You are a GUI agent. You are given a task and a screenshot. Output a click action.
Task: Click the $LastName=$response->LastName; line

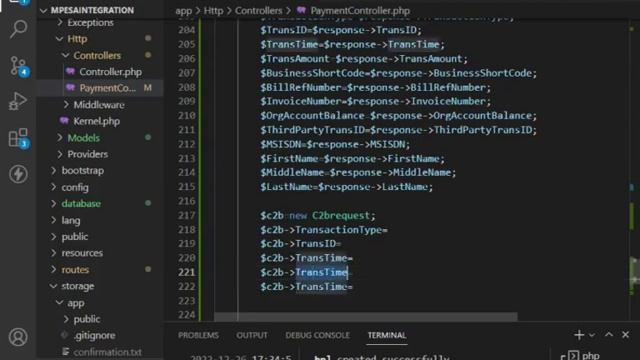coord(347,187)
